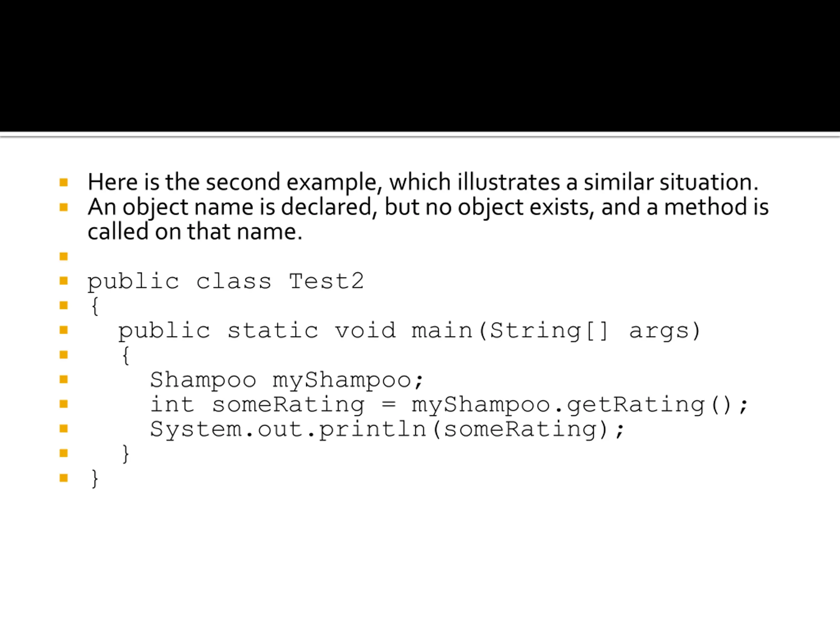The height and width of the screenshot is (630, 840).
Task: Click the 'System.out.println(someRating);' statement
Action: (387, 430)
